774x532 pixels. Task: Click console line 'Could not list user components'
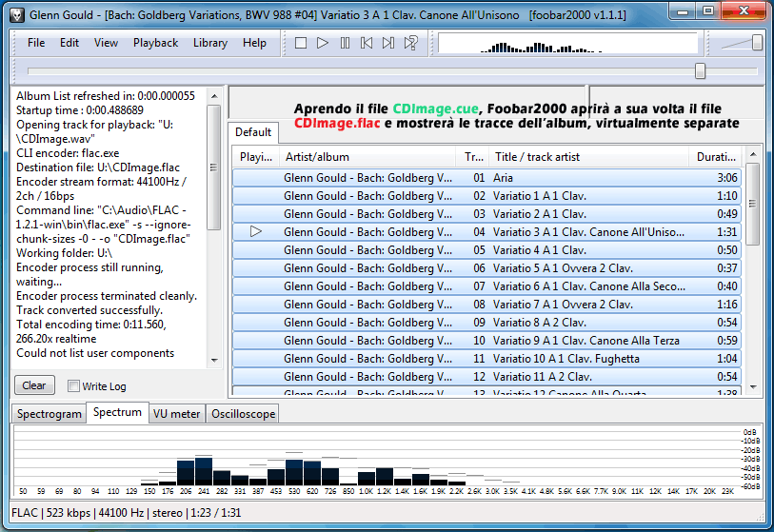[95, 353]
